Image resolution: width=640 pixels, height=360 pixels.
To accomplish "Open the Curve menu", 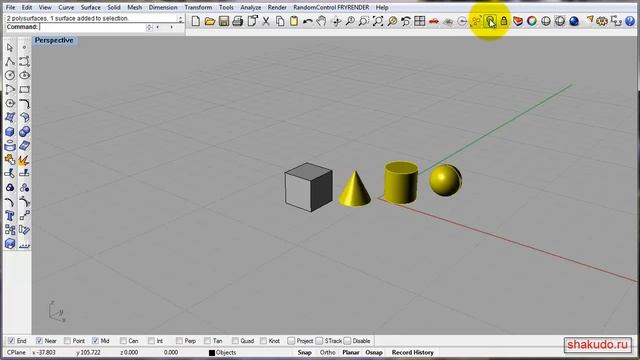I will point(66,7).
